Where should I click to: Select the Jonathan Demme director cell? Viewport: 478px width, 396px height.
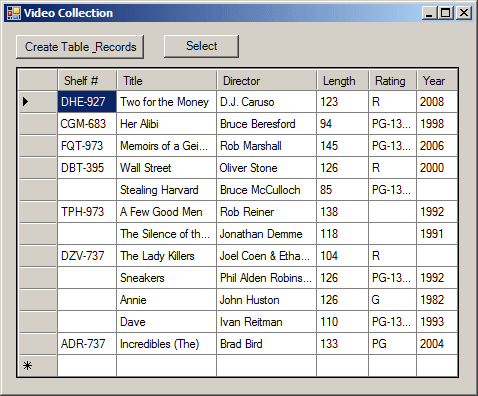tap(267, 234)
